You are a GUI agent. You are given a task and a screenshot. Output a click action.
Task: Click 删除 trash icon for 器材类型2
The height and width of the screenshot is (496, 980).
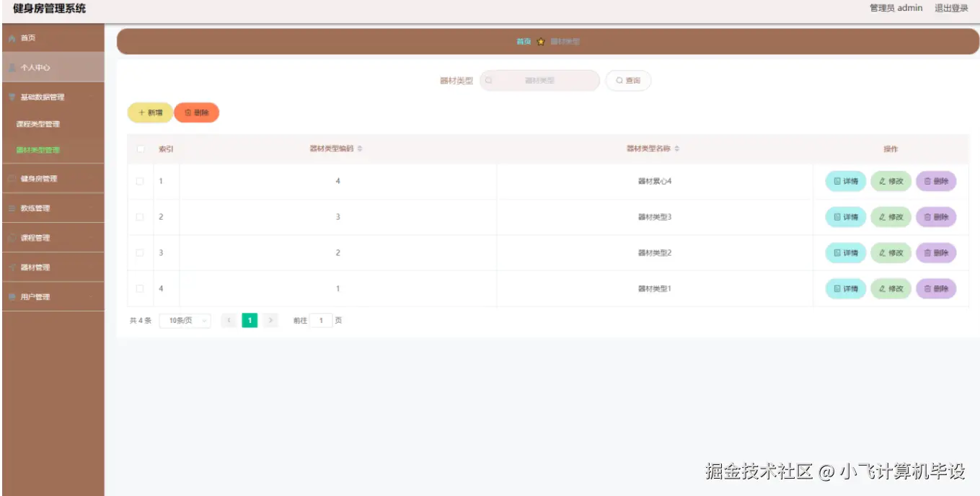(x=928, y=253)
